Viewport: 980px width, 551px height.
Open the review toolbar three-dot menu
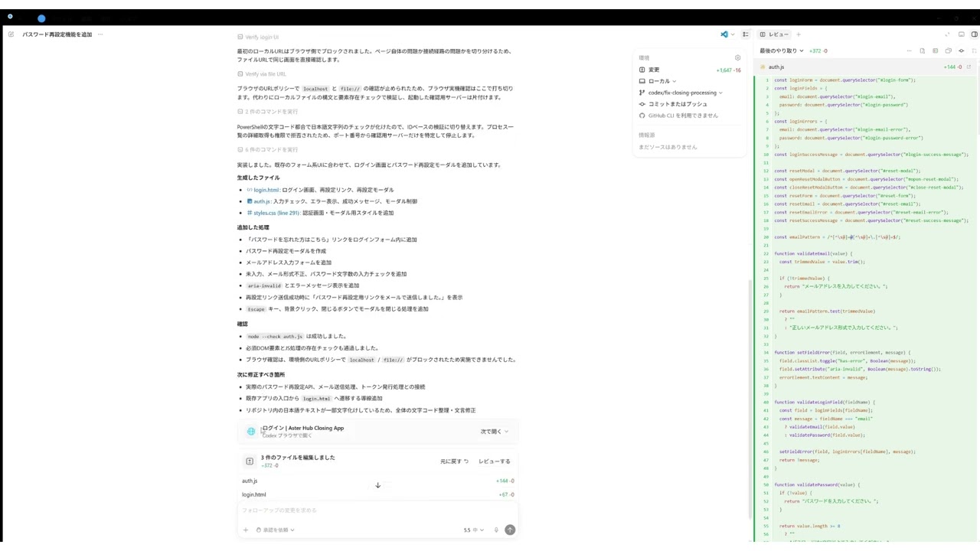(x=909, y=51)
